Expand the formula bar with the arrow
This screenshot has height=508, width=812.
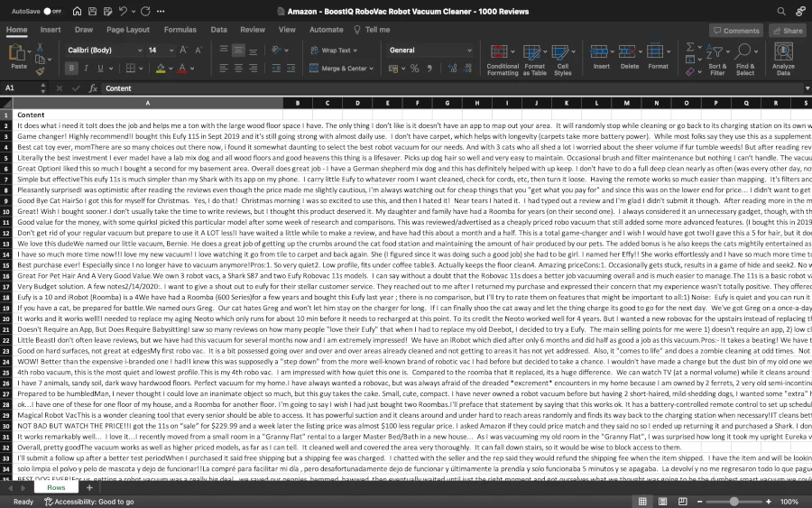point(807,88)
